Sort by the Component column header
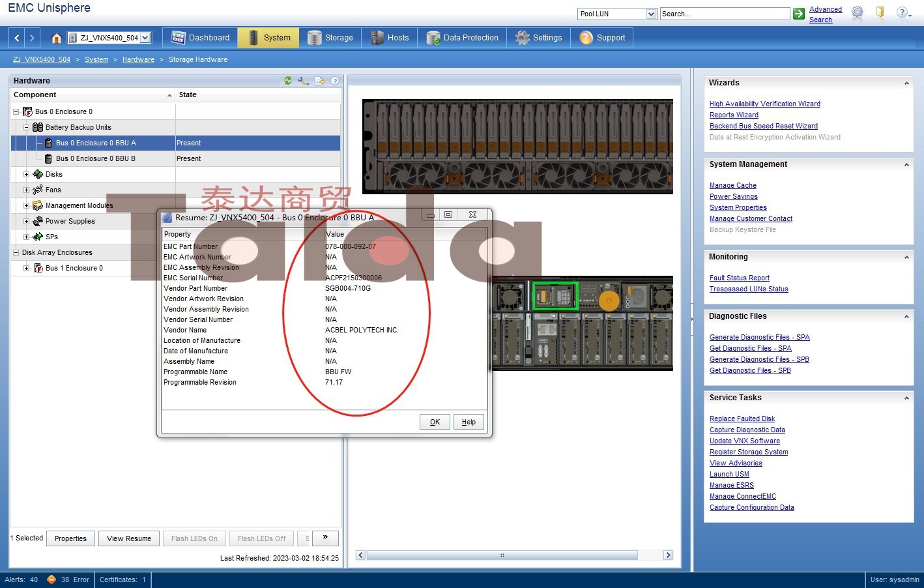 (x=93, y=95)
